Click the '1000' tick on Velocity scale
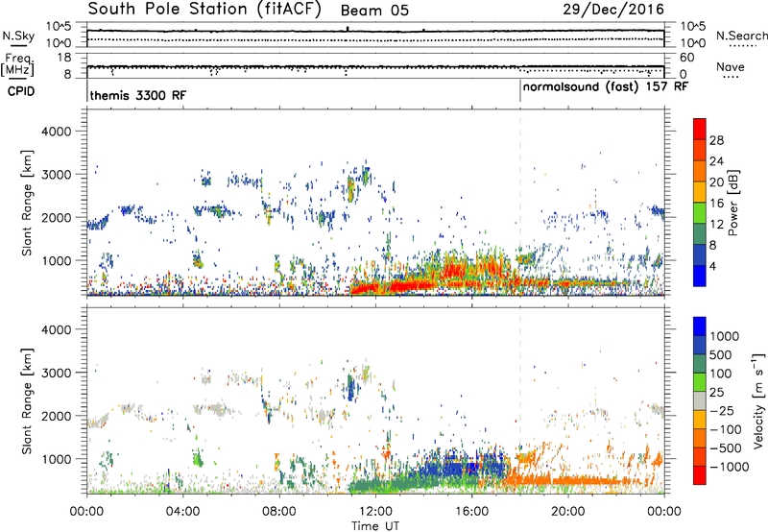Image resolution: width=768 pixels, height=532 pixels. pyautogui.click(x=725, y=336)
